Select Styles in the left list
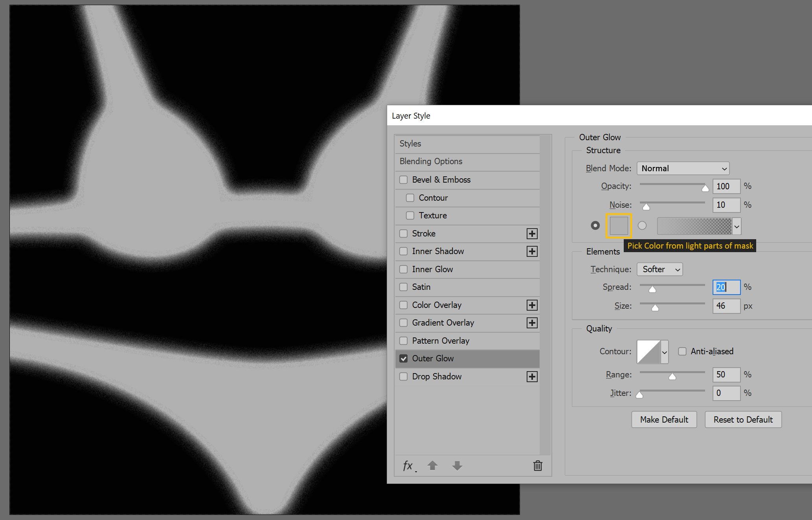The width and height of the screenshot is (812, 520). (x=467, y=144)
